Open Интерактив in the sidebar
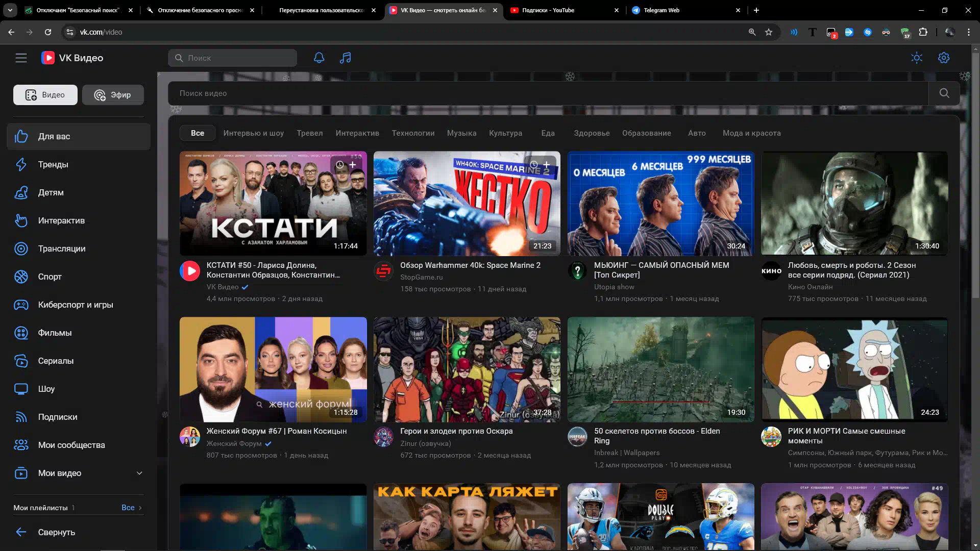Image resolution: width=980 pixels, height=551 pixels. [79, 220]
